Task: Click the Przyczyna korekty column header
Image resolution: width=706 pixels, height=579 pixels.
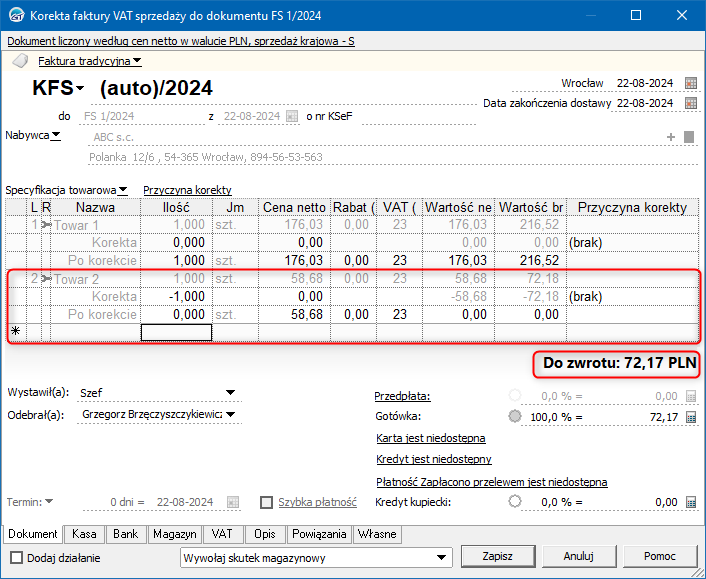Action: (633, 208)
